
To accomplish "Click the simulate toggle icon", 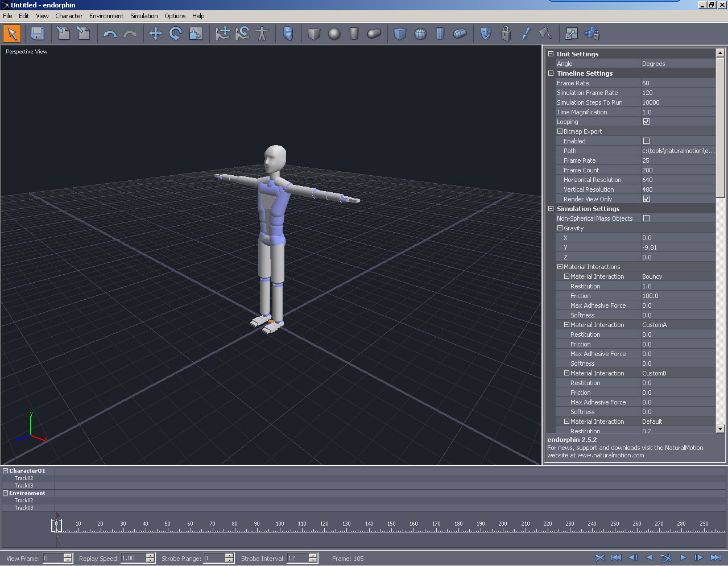I will [666, 558].
